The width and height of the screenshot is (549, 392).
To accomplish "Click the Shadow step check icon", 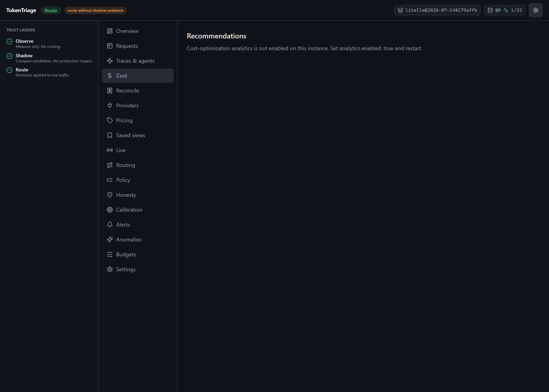I will [x=9, y=56].
